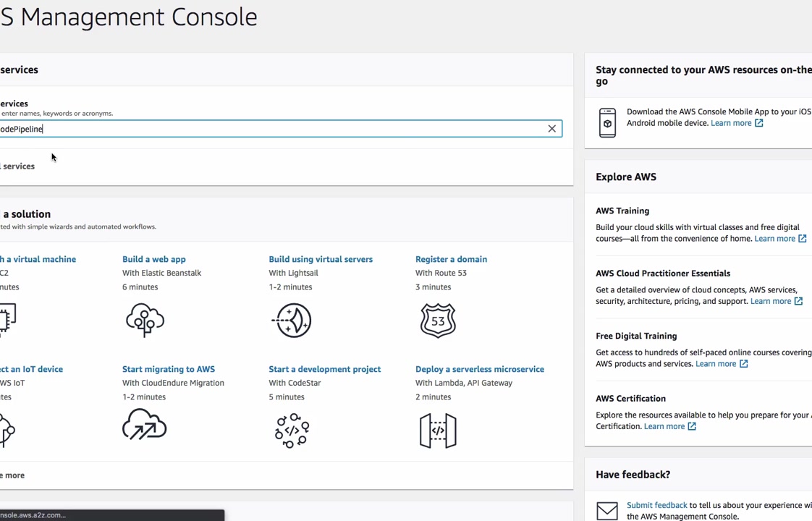Open Build using virtual servers link
This screenshot has width=812, height=521.
click(x=321, y=259)
